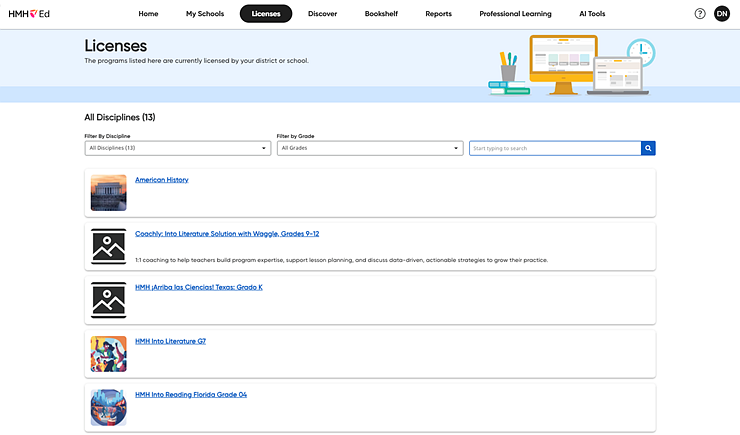Open Coachly: Into Literature Solution with Waggle link
The image size is (740, 435).
(227, 234)
